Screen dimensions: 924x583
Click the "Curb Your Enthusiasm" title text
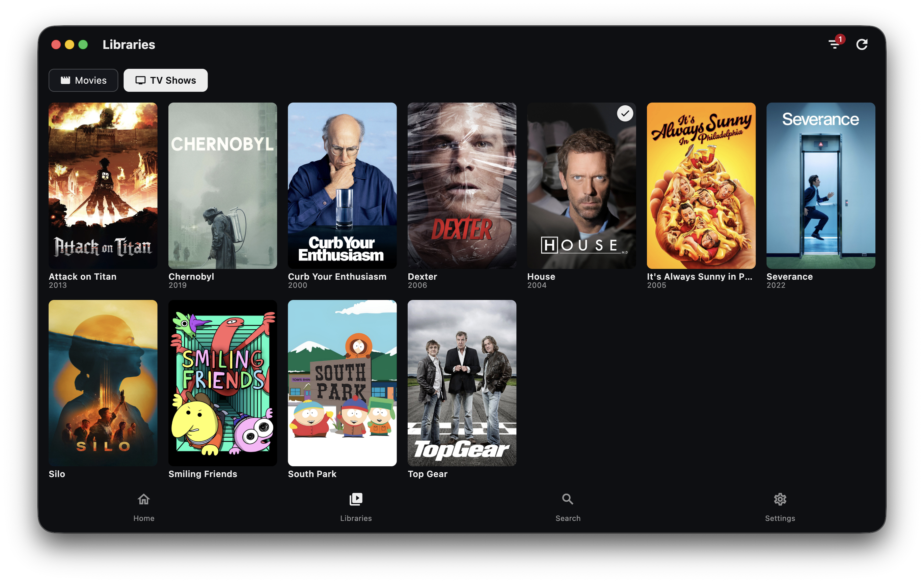(x=337, y=277)
